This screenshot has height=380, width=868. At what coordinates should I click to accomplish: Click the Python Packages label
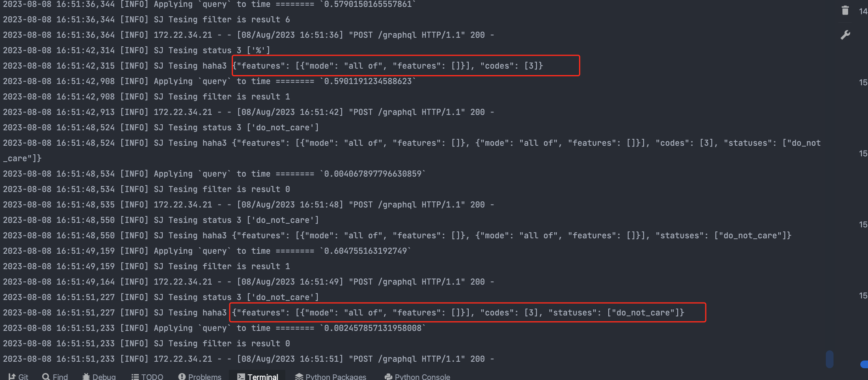click(x=336, y=376)
